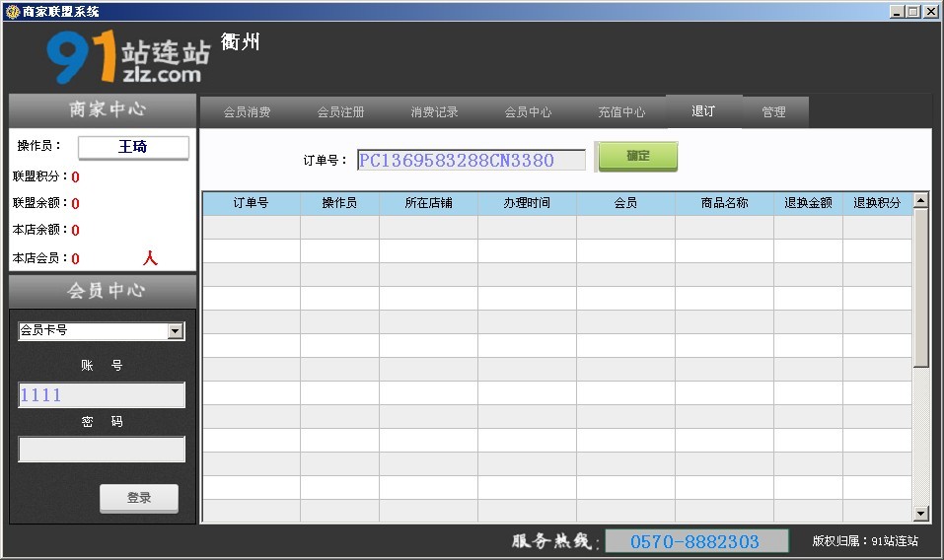Image resolution: width=944 pixels, height=560 pixels.
Task: Click the service hotline number box
Action: pos(695,541)
